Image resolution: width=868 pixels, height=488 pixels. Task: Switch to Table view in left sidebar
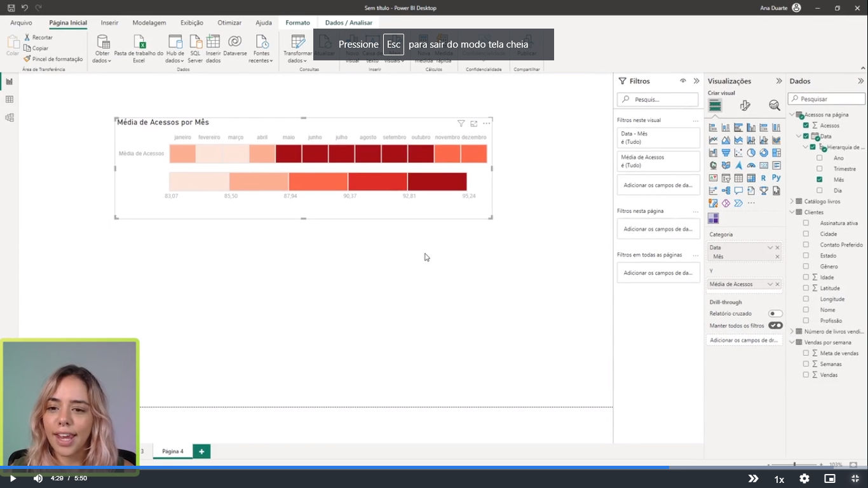[x=9, y=99]
